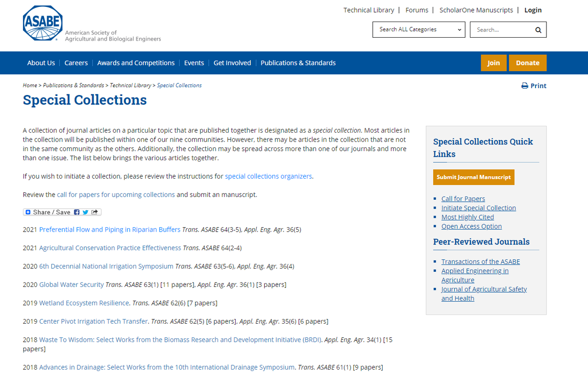Open ScholarOne Manuscripts link
Viewport: 588px width, 376px height.
[476, 10]
